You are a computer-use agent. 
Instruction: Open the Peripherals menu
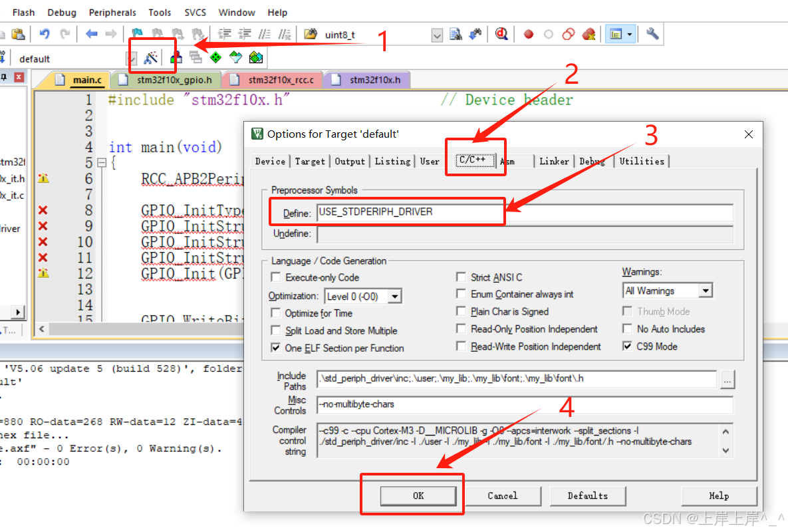(112, 13)
